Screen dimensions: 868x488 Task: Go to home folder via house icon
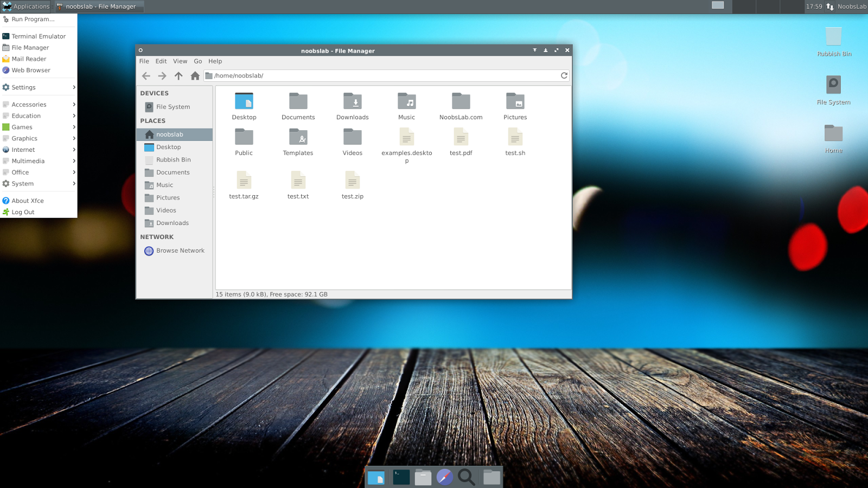point(195,76)
